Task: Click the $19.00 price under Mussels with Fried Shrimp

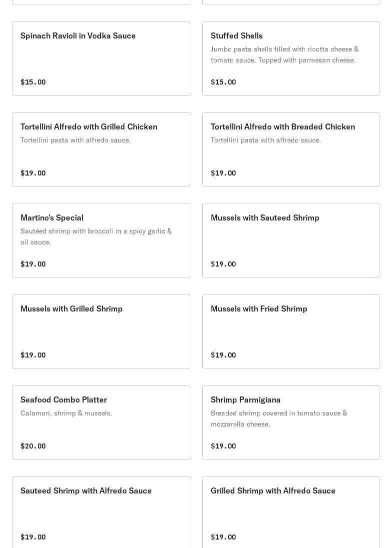Action: pyautogui.click(x=223, y=355)
